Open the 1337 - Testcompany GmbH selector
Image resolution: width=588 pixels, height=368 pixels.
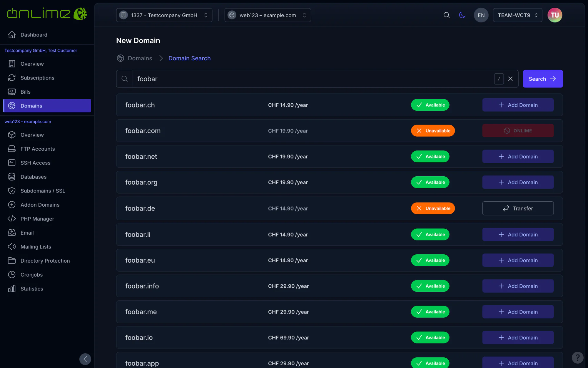point(164,15)
